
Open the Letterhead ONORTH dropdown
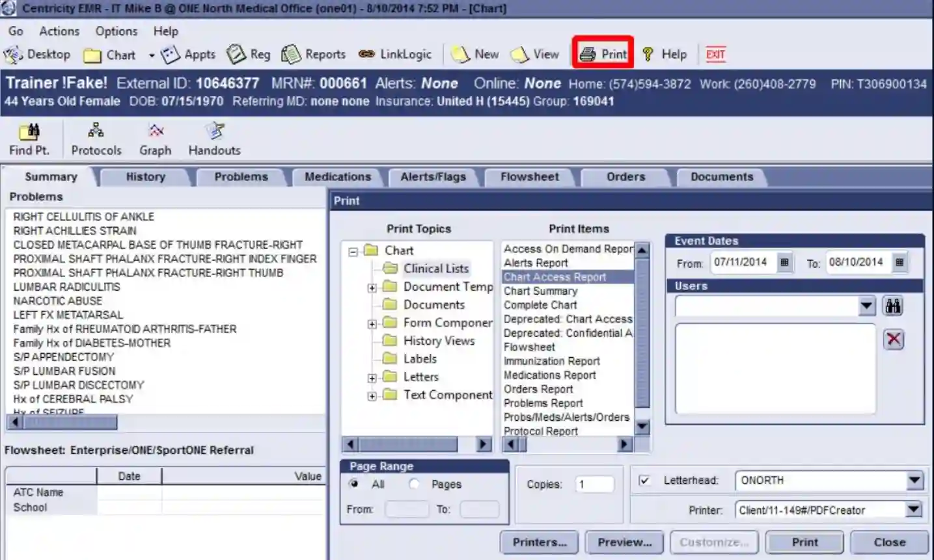[x=914, y=480]
